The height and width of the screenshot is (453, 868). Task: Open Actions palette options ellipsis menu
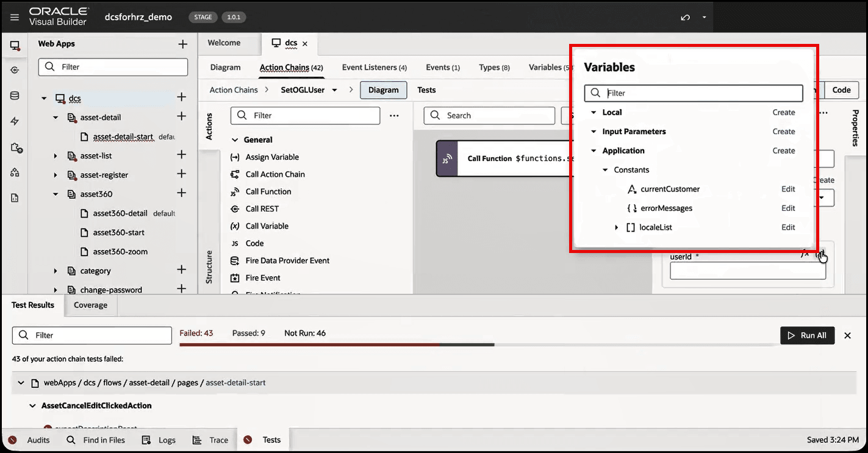pyautogui.click(x=394, y=115)
